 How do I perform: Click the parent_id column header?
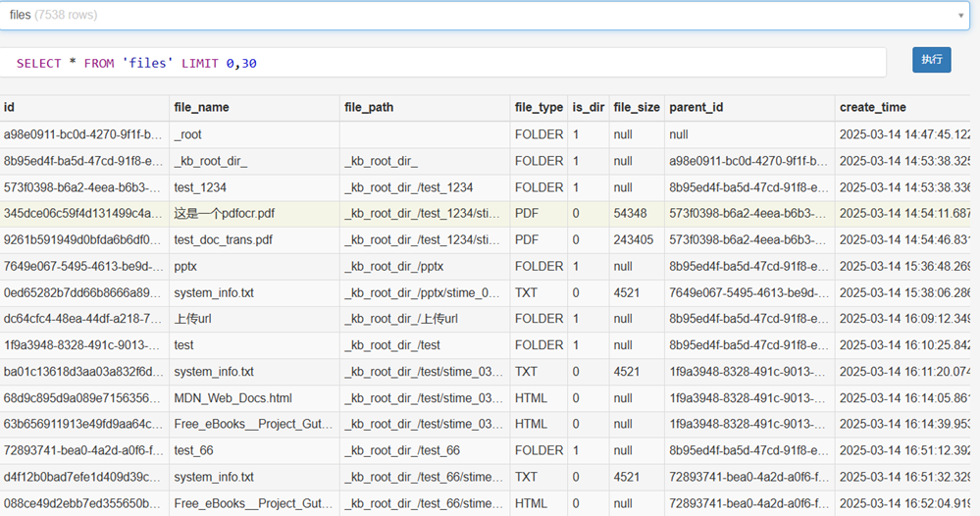[696, 107]
